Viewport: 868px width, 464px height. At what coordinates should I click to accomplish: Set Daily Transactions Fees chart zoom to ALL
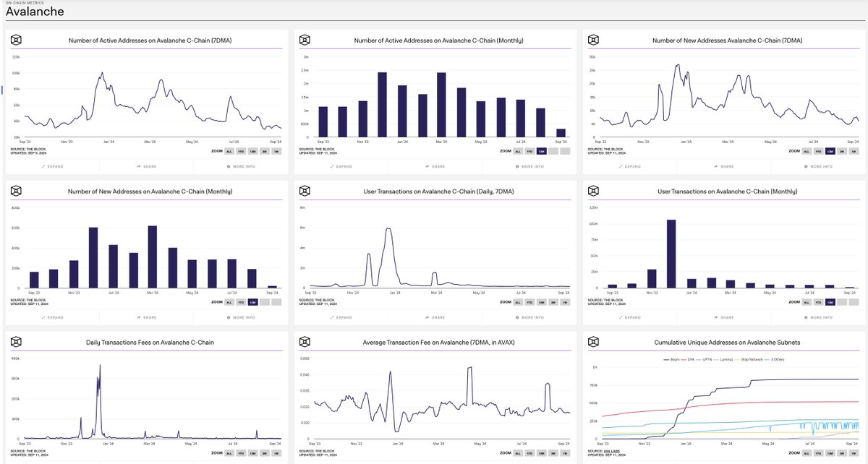pos(231,453)
